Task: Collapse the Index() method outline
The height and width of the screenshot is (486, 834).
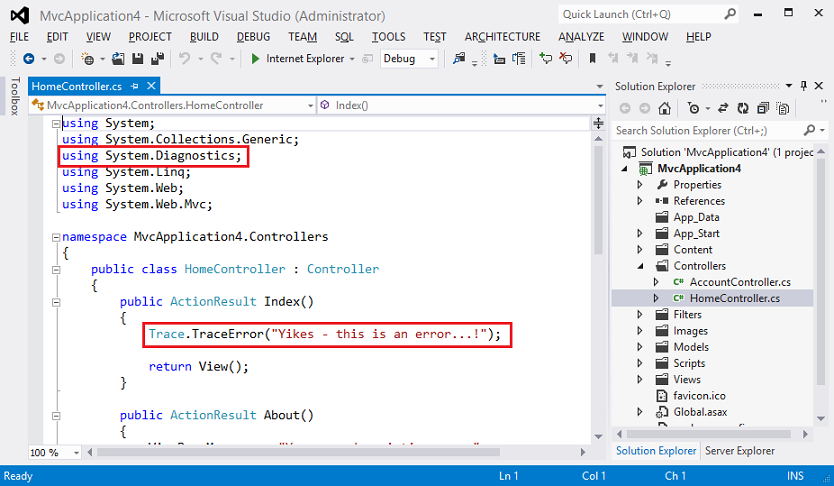Action: [56, 303]
